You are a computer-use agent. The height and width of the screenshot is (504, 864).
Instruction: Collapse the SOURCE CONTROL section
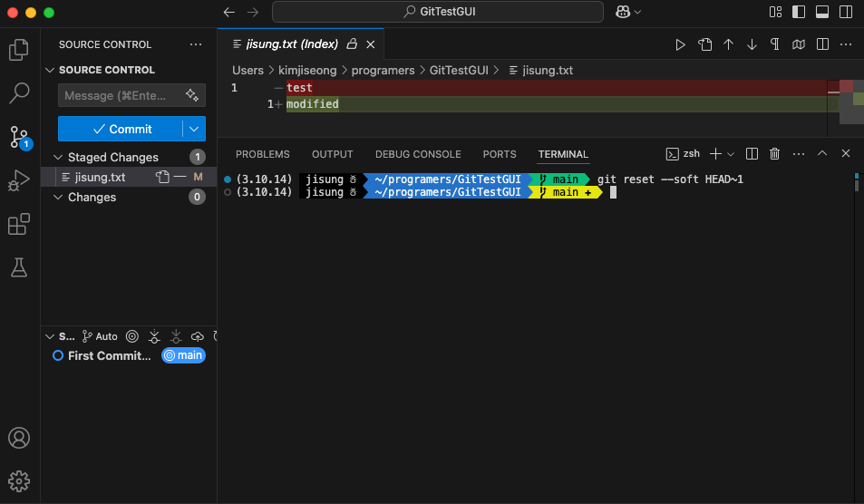[50, 70]
